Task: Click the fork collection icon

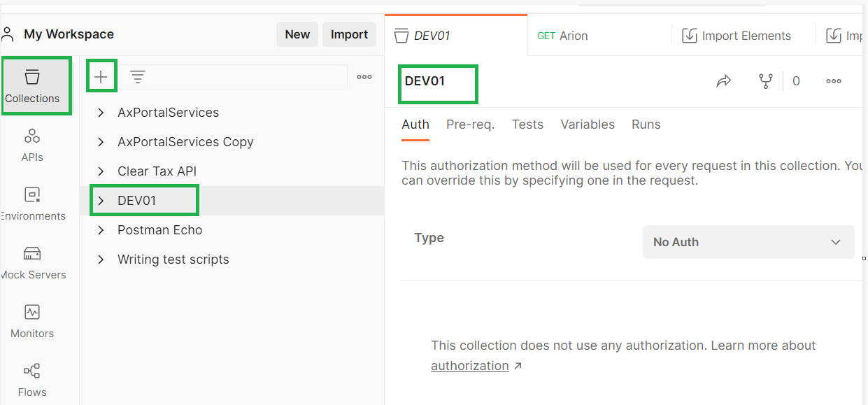Action: (x=766, y=81)
